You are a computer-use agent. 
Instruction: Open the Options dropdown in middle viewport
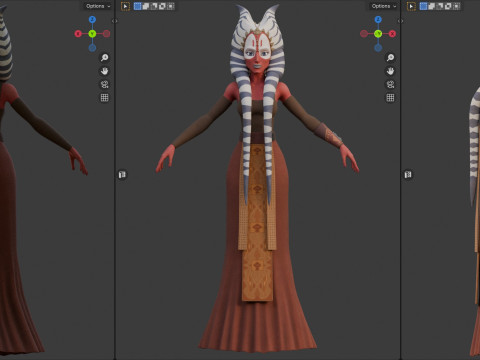[384, 6]
